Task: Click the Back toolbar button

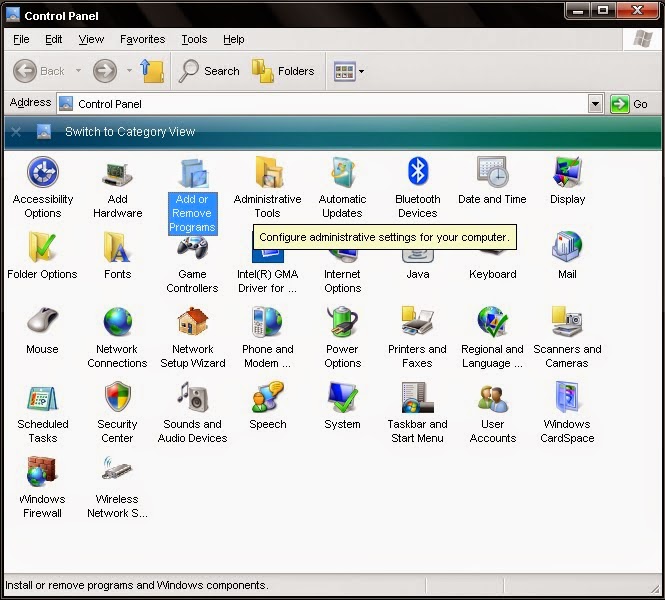Action: pos(39,71)
